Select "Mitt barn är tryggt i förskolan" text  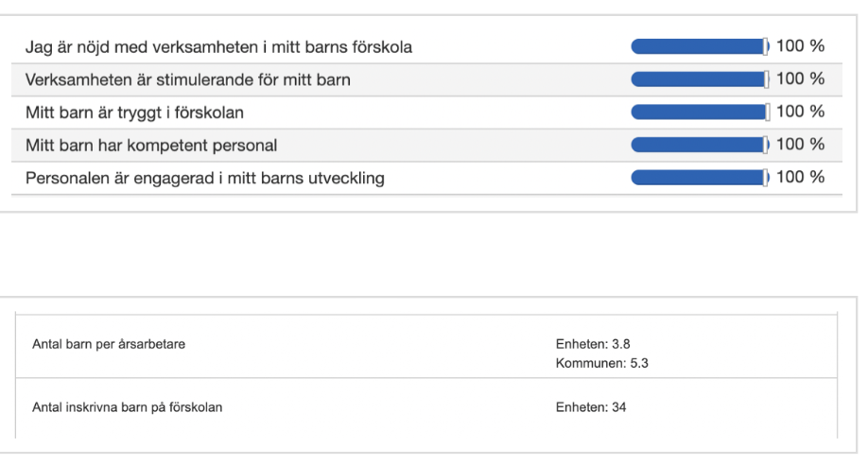click(x=134, y=112)
